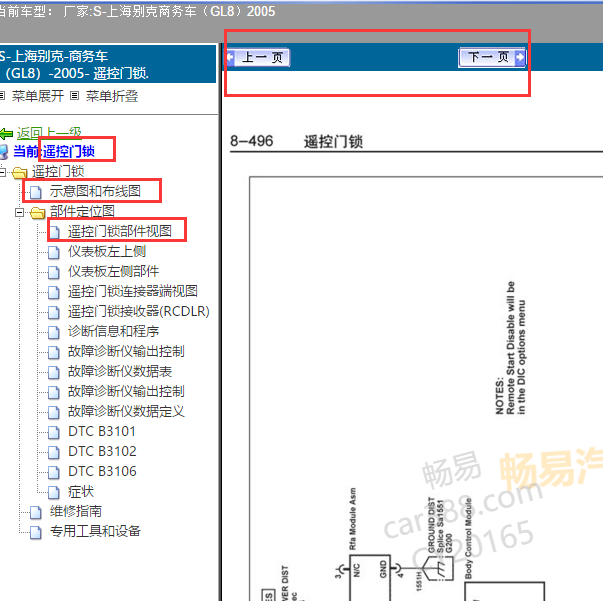Click page icon beside 故障诊断仪数据表
The image size is (603, 601).
click(54, 372)
